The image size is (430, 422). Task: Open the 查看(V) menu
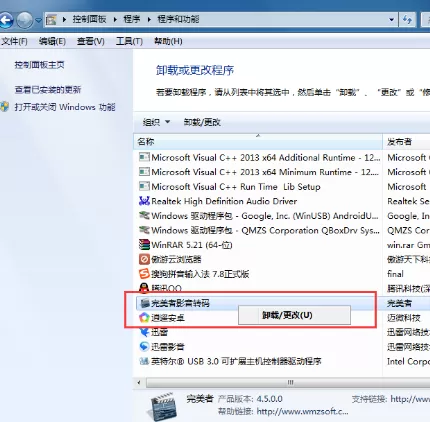coord(91,41)
